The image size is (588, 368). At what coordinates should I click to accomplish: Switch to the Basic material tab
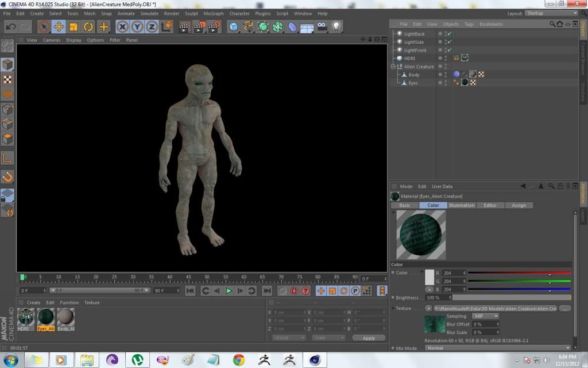(405, 205)
